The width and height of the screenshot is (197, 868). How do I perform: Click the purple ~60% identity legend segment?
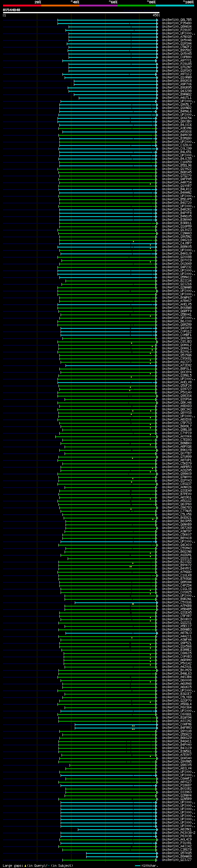point(99,6)
